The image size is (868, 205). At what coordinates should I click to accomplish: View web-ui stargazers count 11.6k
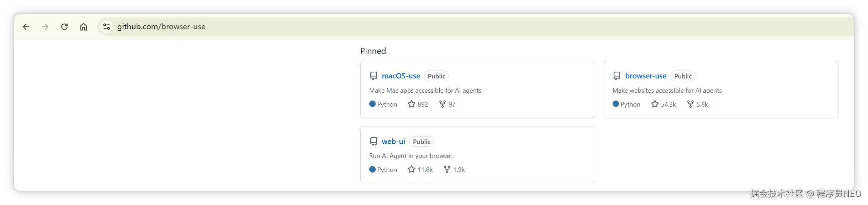coord(425,170)
